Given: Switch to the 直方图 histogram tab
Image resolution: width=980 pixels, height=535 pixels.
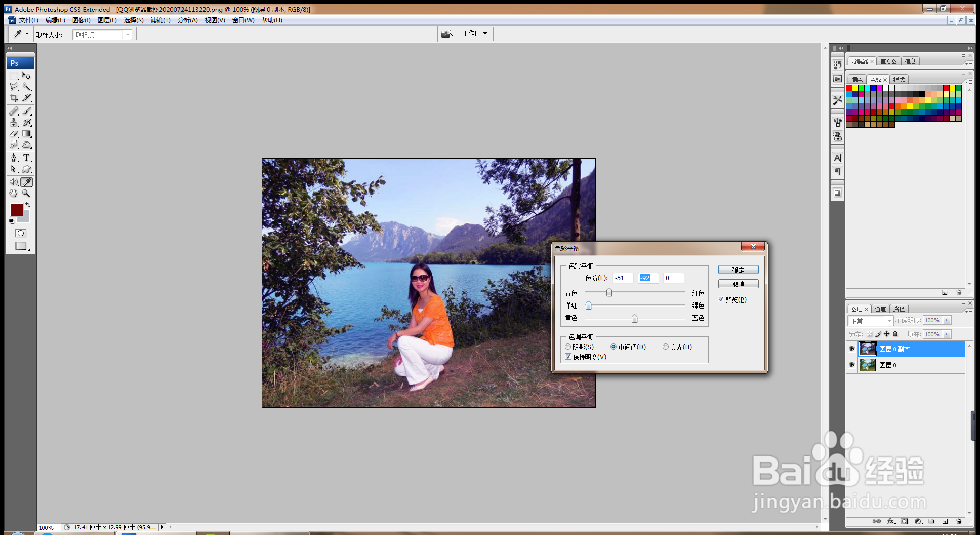Looking at the screenshot, I should (888, 61).
